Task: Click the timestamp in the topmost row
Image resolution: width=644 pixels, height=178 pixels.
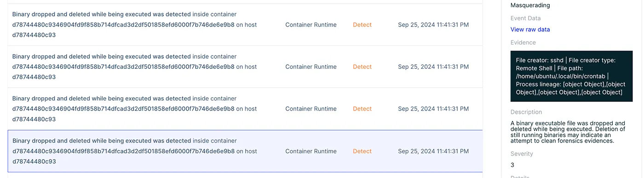Action: 433,25
